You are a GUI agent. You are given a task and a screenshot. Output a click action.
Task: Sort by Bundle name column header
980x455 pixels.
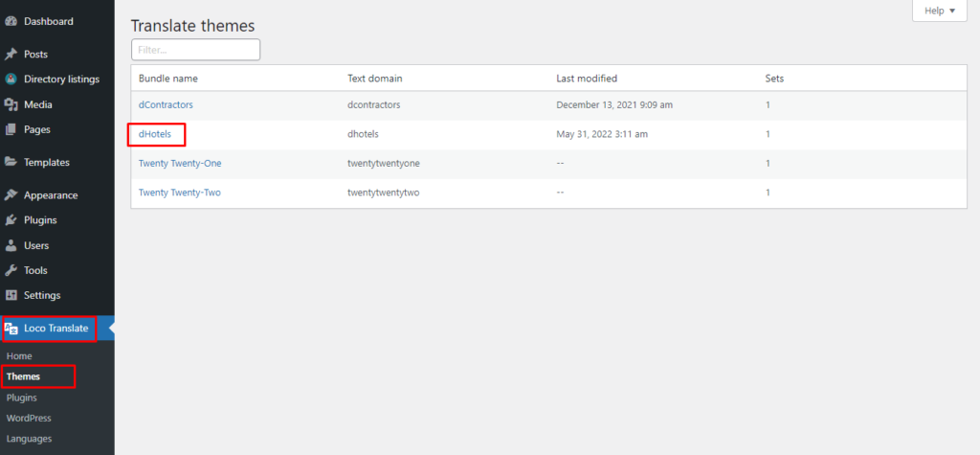click(x=167, y=79)
